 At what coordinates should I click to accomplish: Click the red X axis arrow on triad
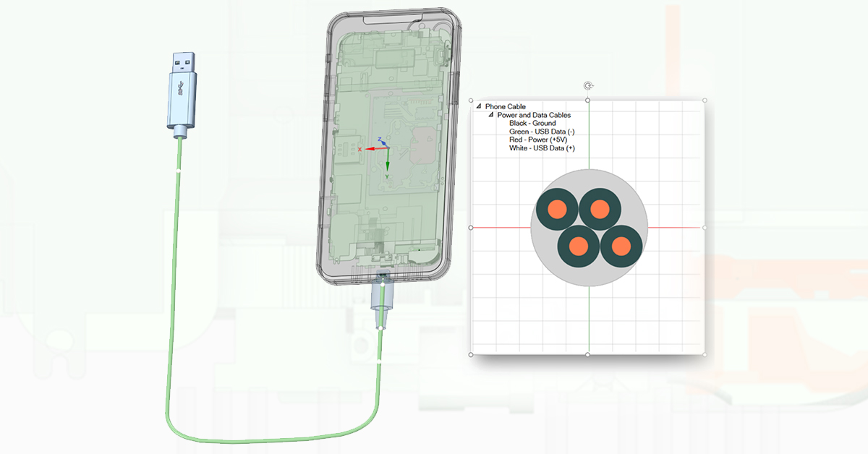pos(368,149)
